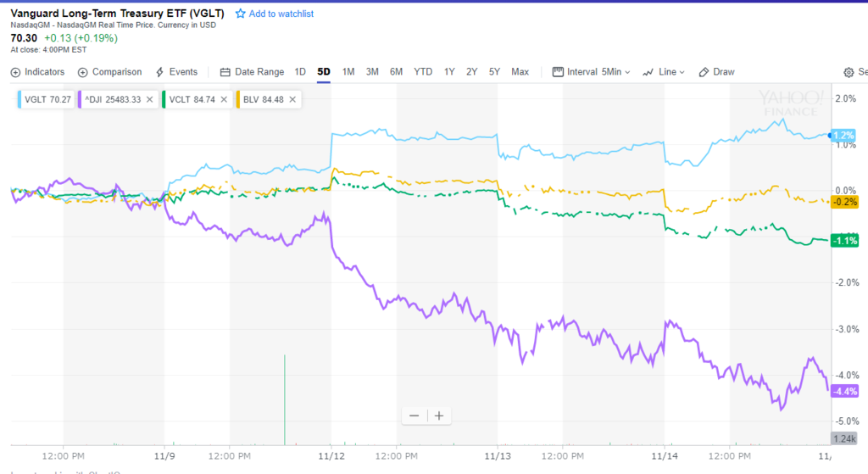
Task: Zoom in with the plus button
Action: click(x=439, y=415)
